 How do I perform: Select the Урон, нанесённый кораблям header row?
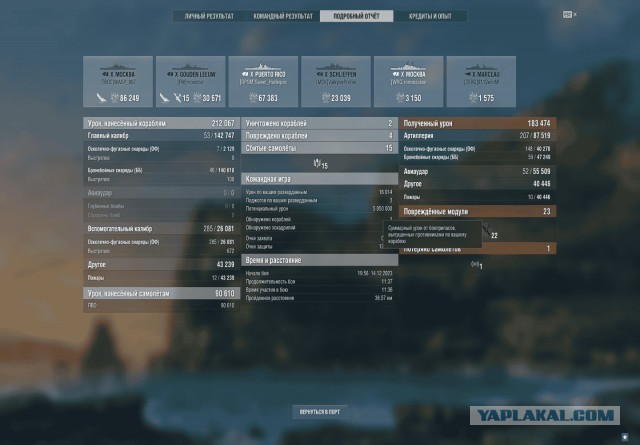click(x=162, y=123)
